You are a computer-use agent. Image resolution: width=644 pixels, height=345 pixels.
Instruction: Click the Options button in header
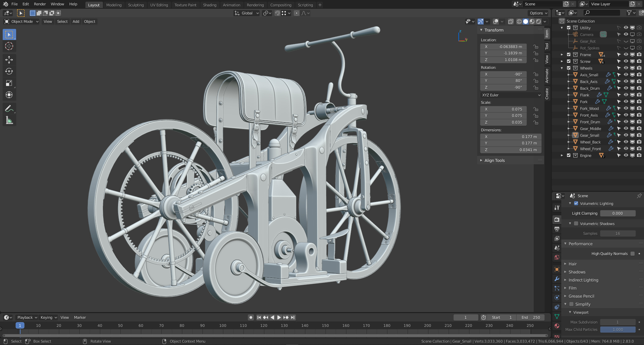tap(538, 13)
